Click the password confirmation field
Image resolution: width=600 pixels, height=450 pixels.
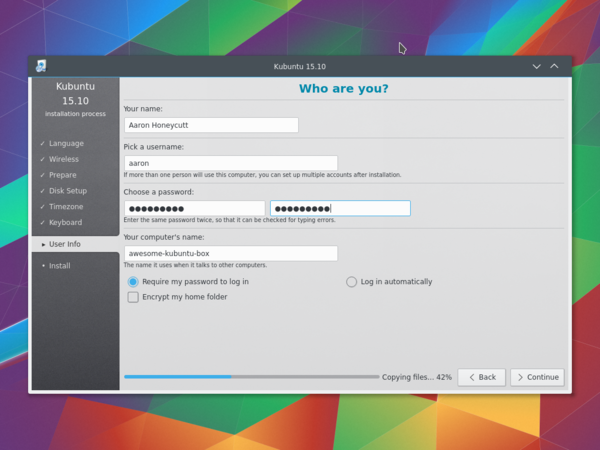point(340,209)
